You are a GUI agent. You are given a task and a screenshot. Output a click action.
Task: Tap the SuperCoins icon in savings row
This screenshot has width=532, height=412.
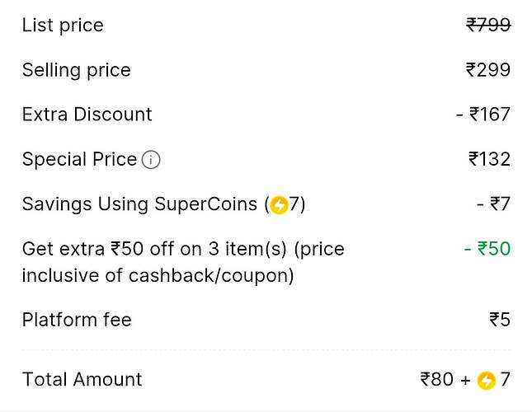pyautogui.click(x=279, y=205)
